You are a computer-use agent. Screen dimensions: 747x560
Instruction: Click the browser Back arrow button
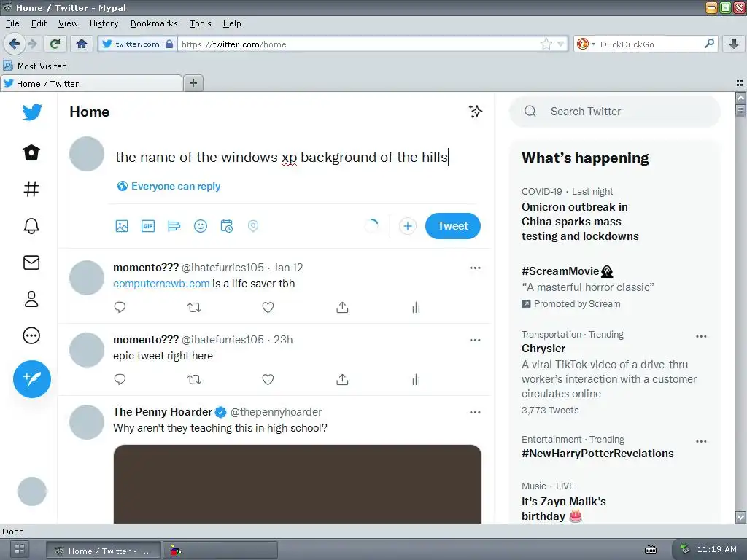coord(15,44)
